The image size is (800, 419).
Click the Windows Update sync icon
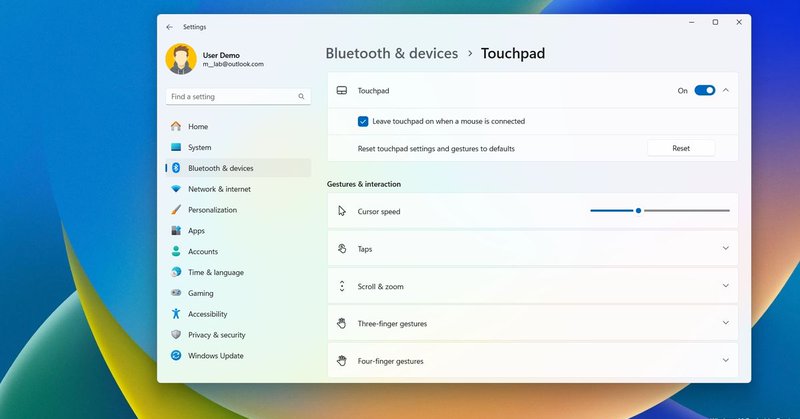coord(176,355)
